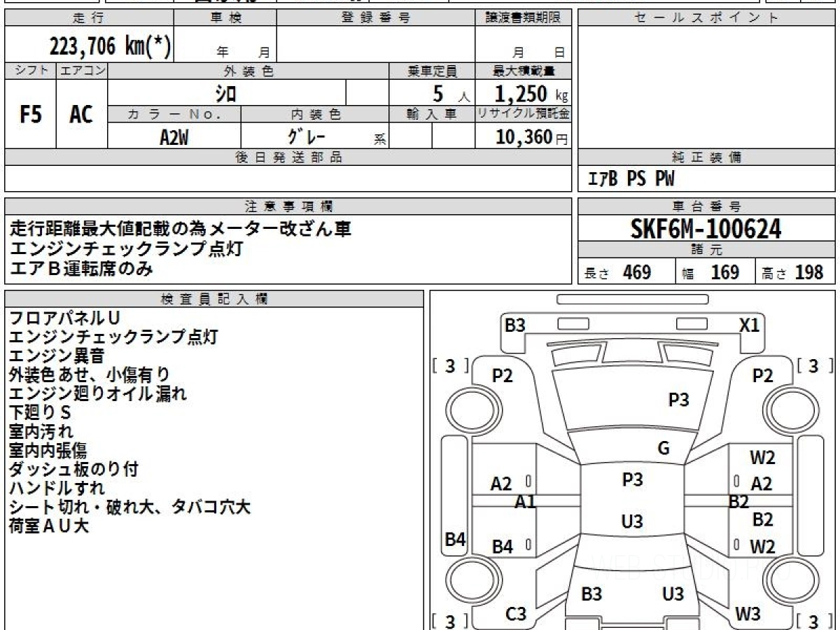The width and height of the screenshot is (840, 630).
Task: Click the "検査員記入欄" section header
Action: pos(214,299)
